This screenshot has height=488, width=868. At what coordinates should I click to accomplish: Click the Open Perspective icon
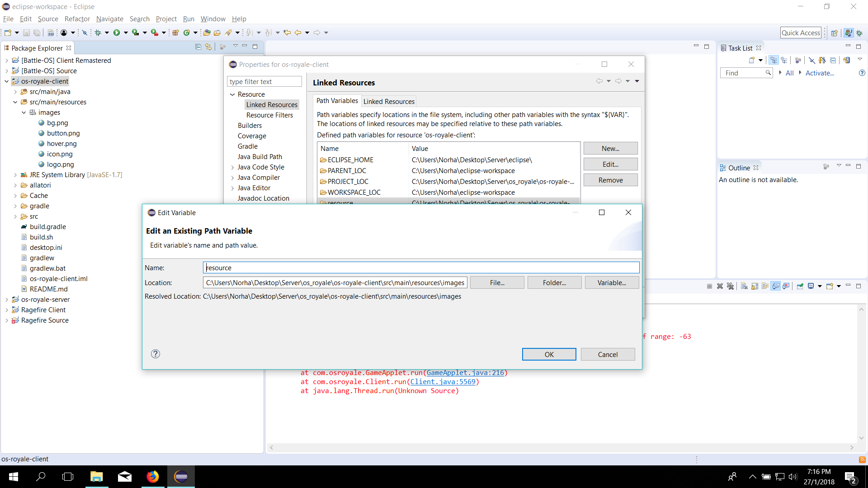pos(835,33)
